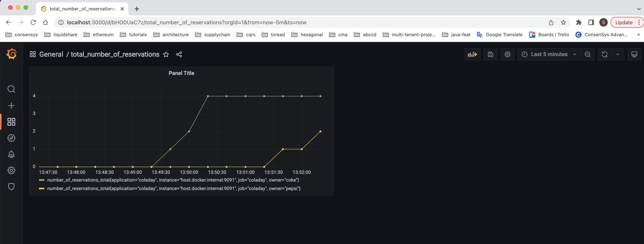Open the Dashboards icon in sidebar
Viewport: 644px width, 244px height.
coord(11,122)
